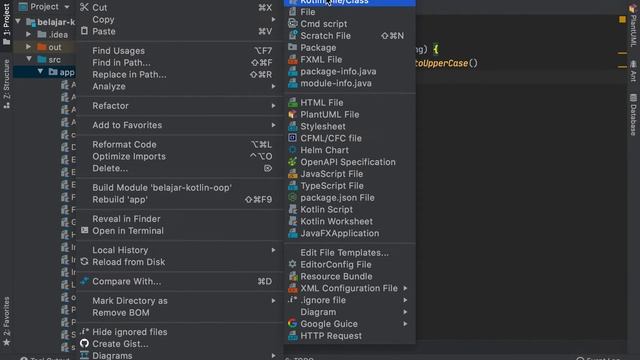Click the TypeScript File icon
This screenshot has width=640, height=360.
(x=293, y=185)
